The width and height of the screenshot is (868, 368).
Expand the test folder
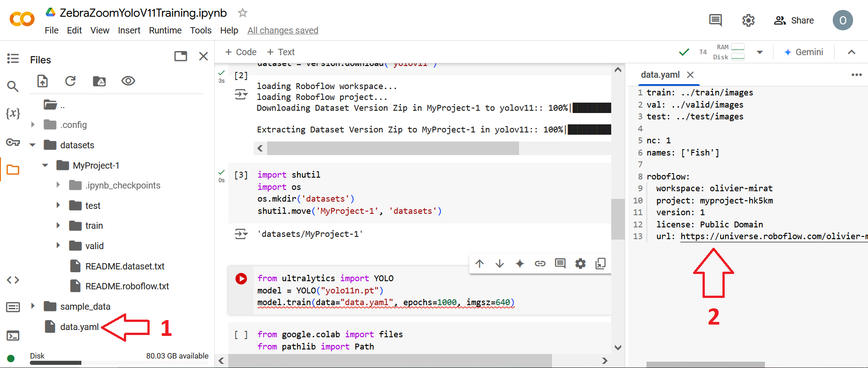(58, 205)
